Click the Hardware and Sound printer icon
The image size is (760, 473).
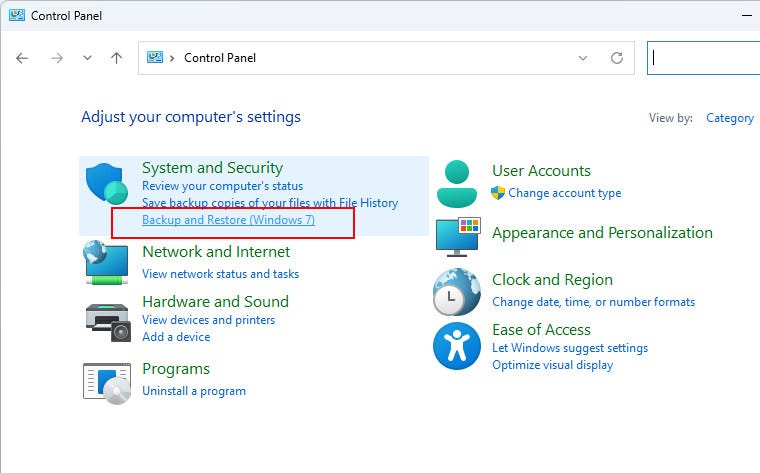click(x=108, y=322)
